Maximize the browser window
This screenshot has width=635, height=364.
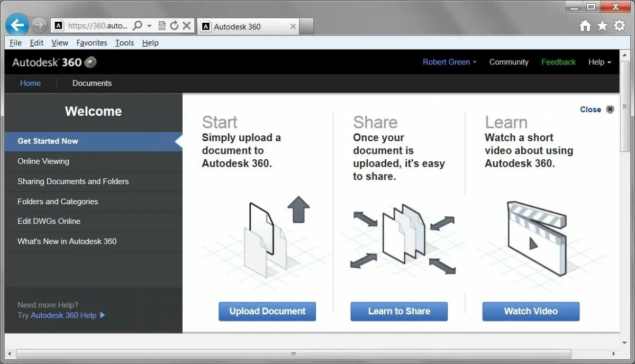coord(592,7)
